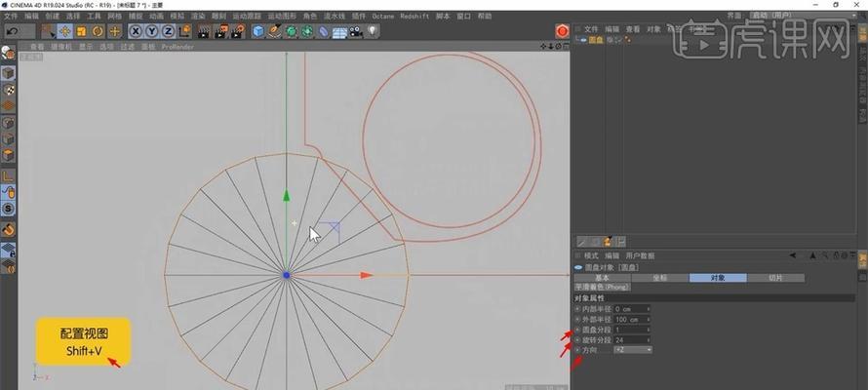Open the 创建 main menu

click(x=53, y=16)
